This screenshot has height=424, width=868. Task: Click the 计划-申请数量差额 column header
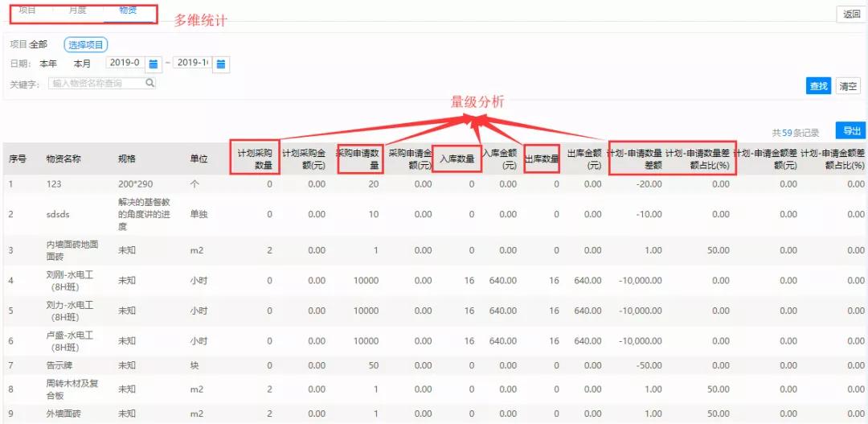pyautogui.click(x=635, y=158)
